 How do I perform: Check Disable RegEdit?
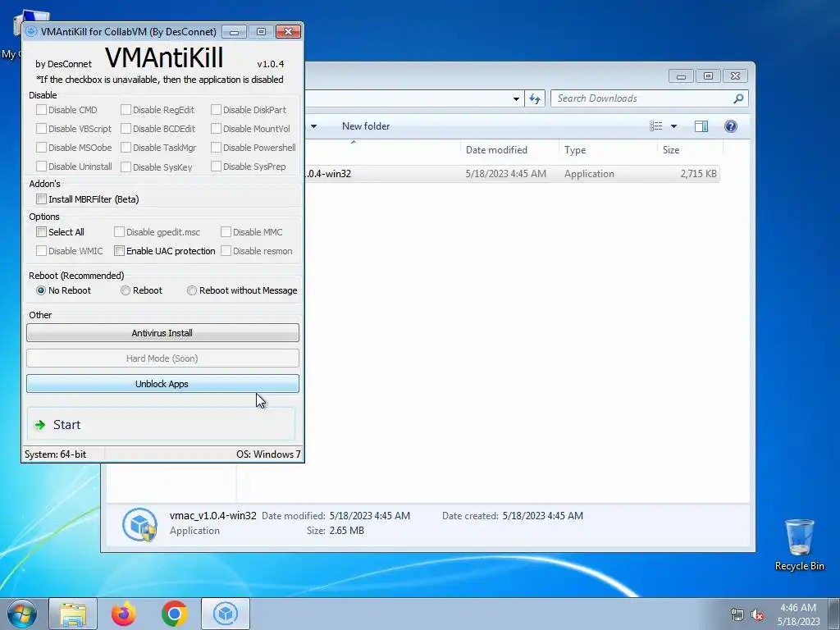click(126, 110)
